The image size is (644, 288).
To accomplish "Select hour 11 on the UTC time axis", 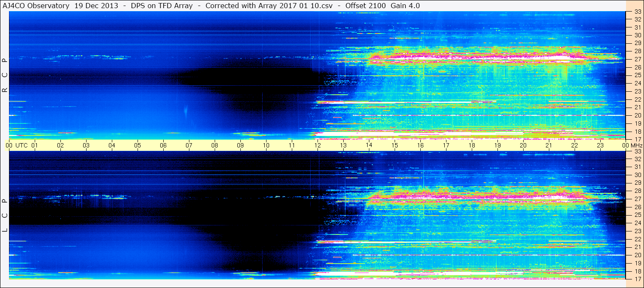I will (x=292, y=145).
